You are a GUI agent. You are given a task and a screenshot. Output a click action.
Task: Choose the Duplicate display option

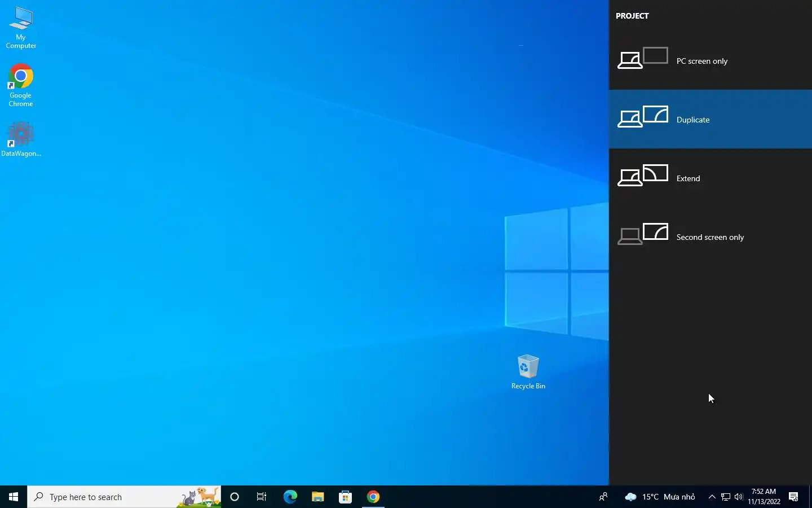(710, 119)
